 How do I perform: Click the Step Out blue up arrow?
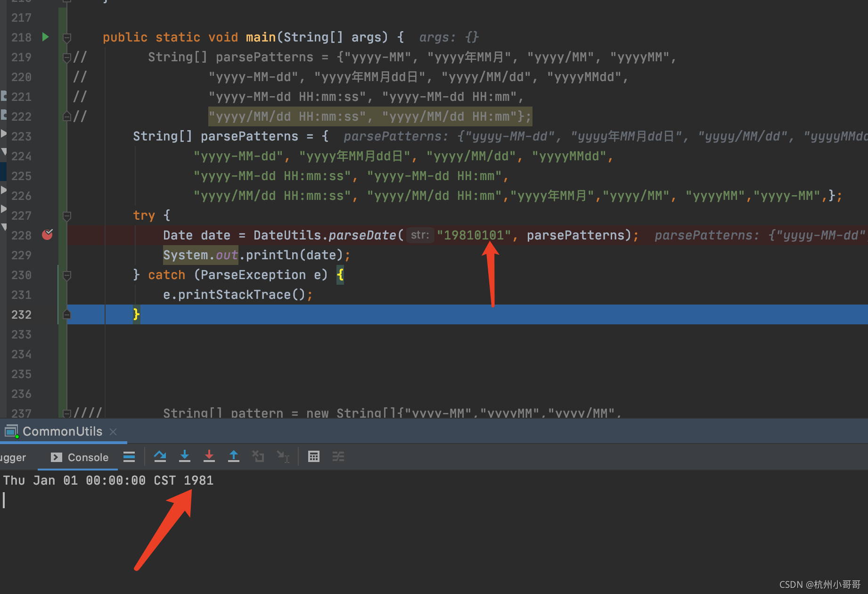234,456
